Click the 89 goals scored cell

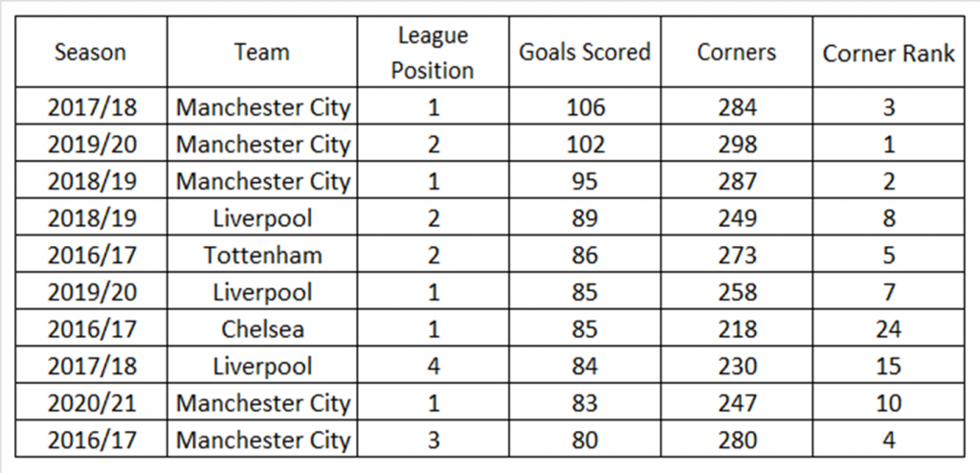(585, 217)
